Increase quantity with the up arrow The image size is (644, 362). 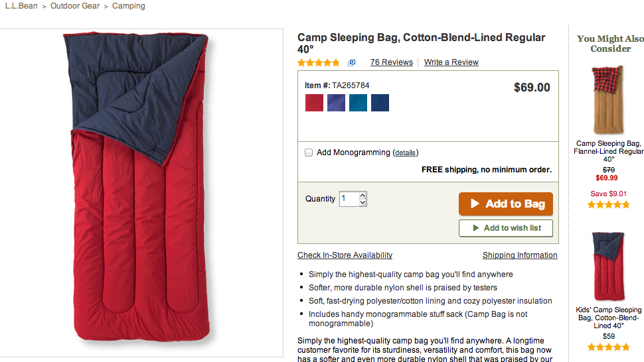(x=362, y=196)
